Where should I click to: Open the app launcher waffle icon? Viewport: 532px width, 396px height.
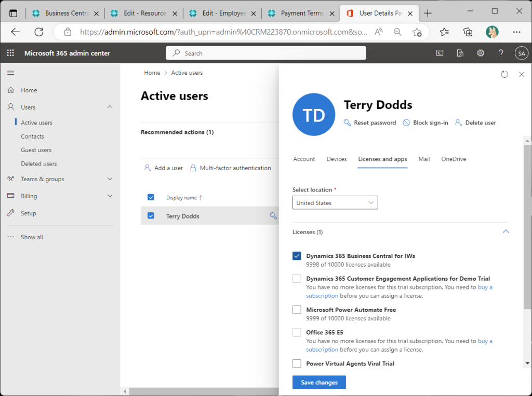click(x=10, y=53)
